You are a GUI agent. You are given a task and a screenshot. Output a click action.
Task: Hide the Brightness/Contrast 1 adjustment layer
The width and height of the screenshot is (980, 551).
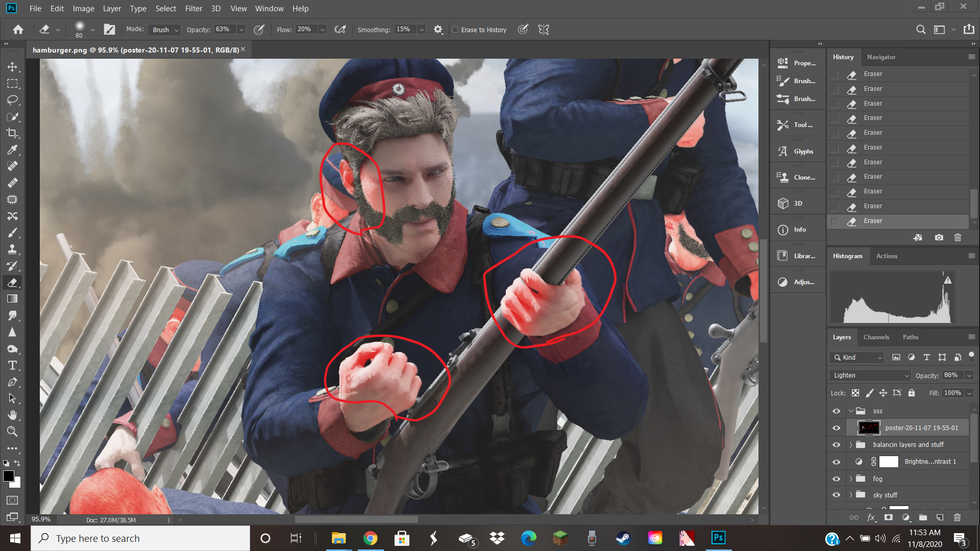pyautogui.click(x=836, y=462)
